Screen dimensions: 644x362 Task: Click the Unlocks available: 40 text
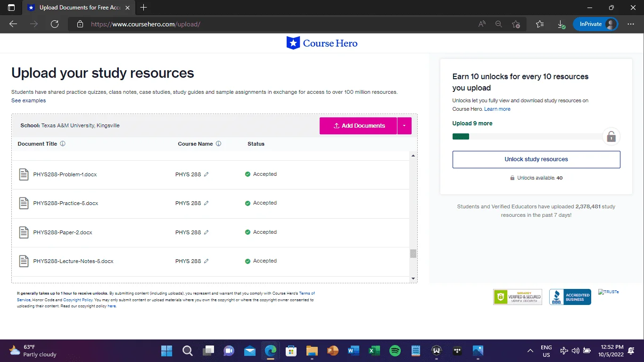(x=536, y=178)
